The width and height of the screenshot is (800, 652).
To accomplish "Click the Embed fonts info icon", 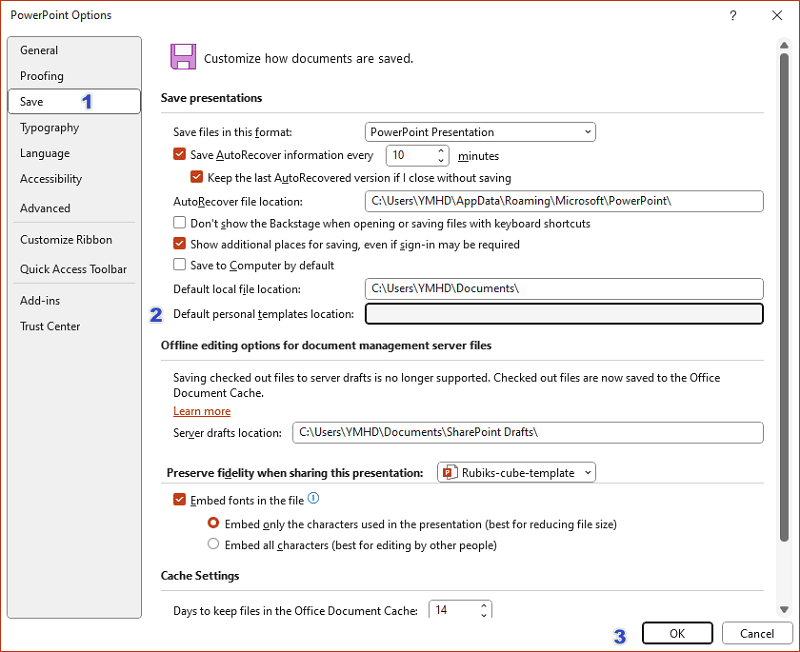I will (x=314, y=498).
